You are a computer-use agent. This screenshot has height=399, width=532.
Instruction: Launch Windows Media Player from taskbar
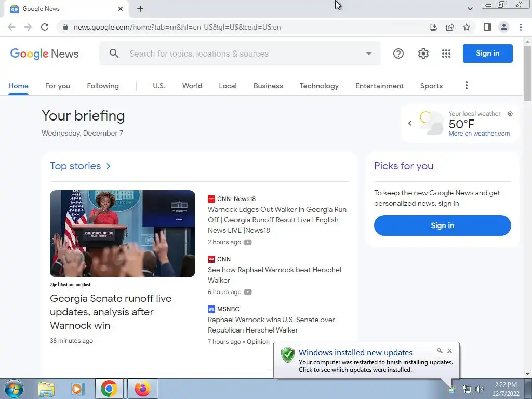click(77, 389)
